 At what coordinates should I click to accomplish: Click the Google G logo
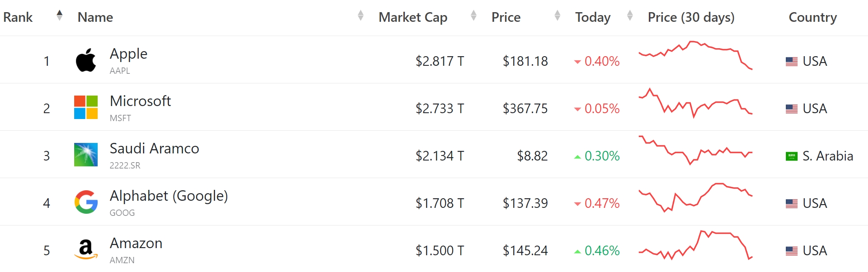(x=86, y=202)
